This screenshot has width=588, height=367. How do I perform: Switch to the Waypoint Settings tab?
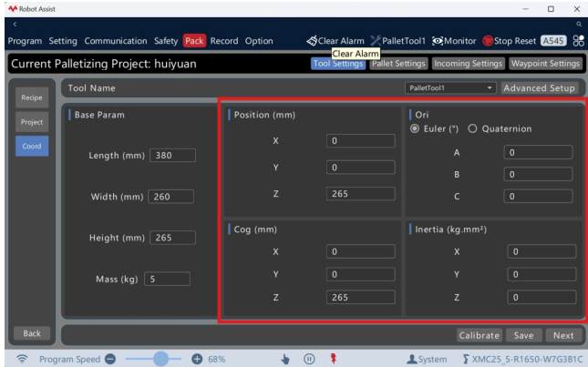(545, 64)
